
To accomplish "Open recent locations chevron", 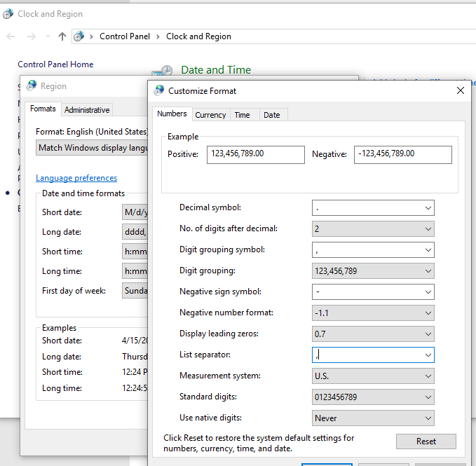I will point(48,36).
